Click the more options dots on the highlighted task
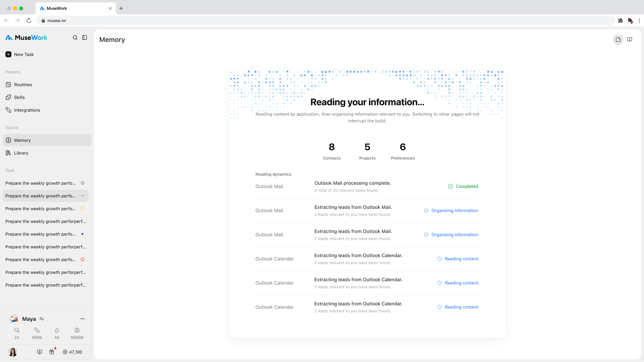The height and width of the screenshot is (362, 644). (x=83, y=196)
